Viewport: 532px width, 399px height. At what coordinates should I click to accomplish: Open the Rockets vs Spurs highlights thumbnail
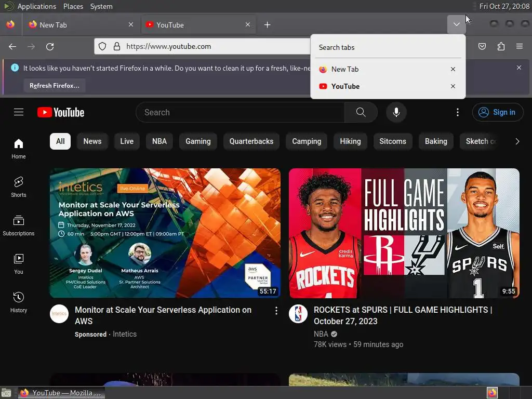click(x=404, y=233)
